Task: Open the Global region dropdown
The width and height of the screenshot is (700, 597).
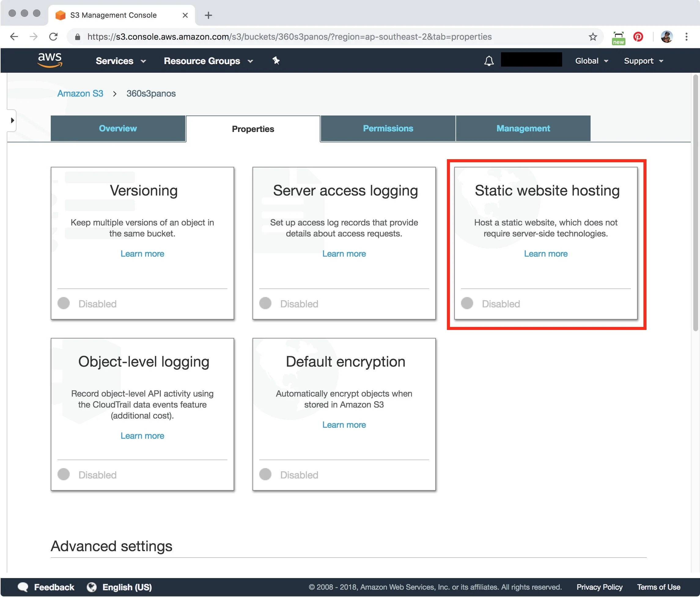Action: click(591, 61)
